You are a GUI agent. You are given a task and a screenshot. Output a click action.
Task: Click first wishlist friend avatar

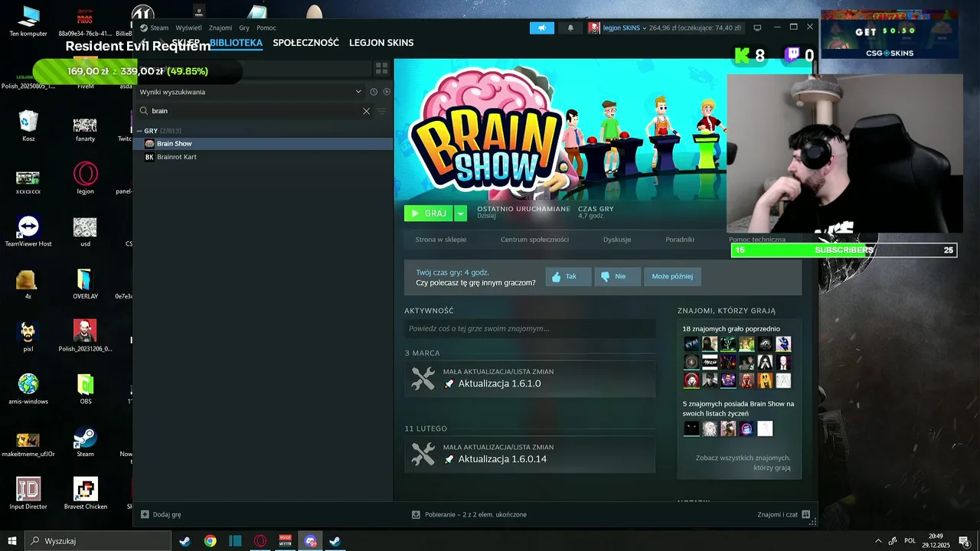(691, 429)
